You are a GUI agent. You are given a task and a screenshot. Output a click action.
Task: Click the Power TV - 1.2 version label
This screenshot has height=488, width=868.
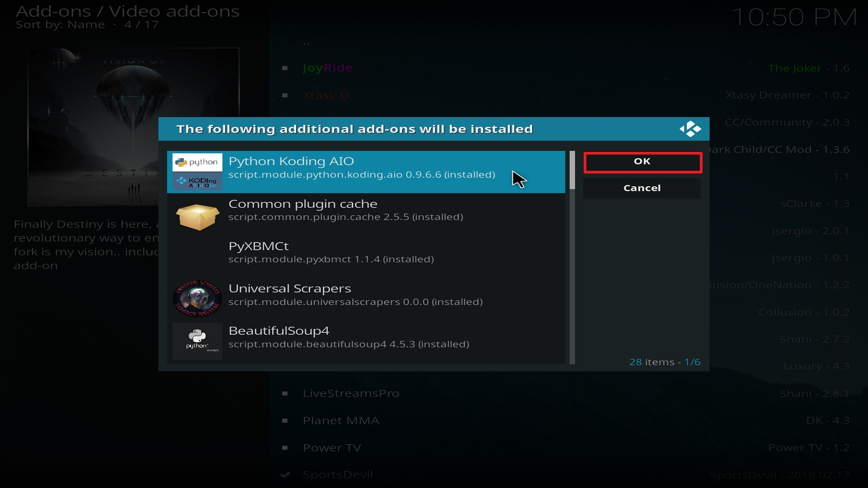point(809,448)
